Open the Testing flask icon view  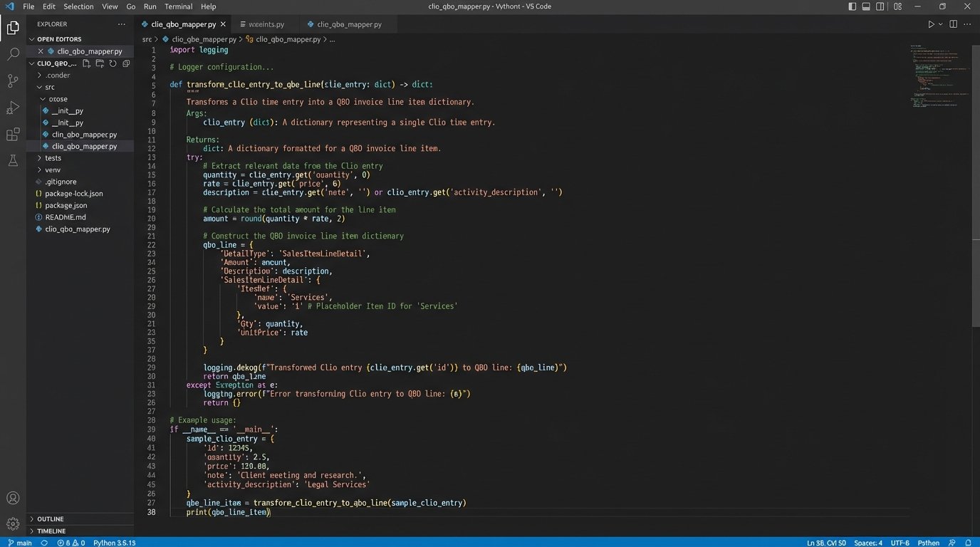pyautogui.click(x=13, y=161)
